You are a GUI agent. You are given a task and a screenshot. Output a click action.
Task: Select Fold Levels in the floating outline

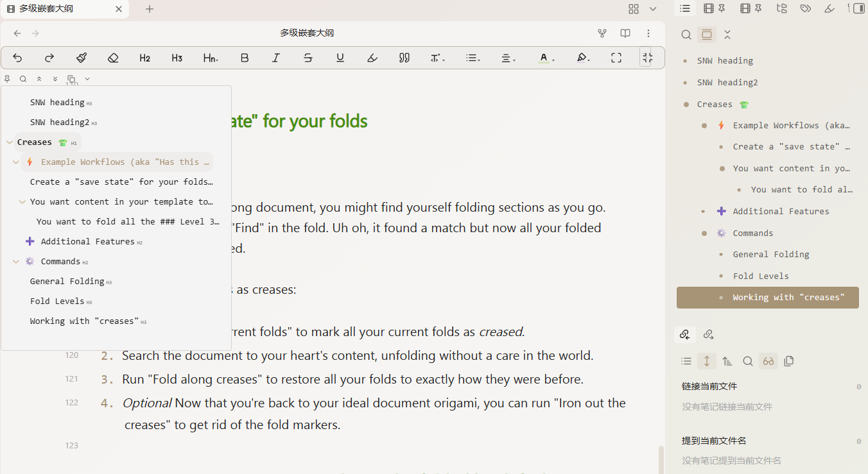56,301
